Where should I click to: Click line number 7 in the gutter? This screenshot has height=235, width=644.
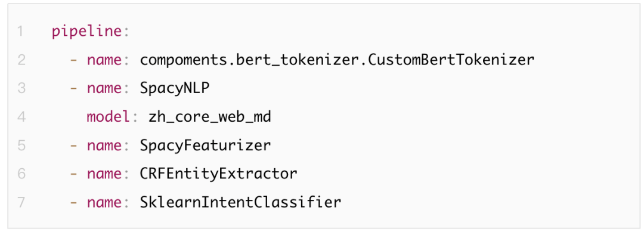(x=21, y=203)
